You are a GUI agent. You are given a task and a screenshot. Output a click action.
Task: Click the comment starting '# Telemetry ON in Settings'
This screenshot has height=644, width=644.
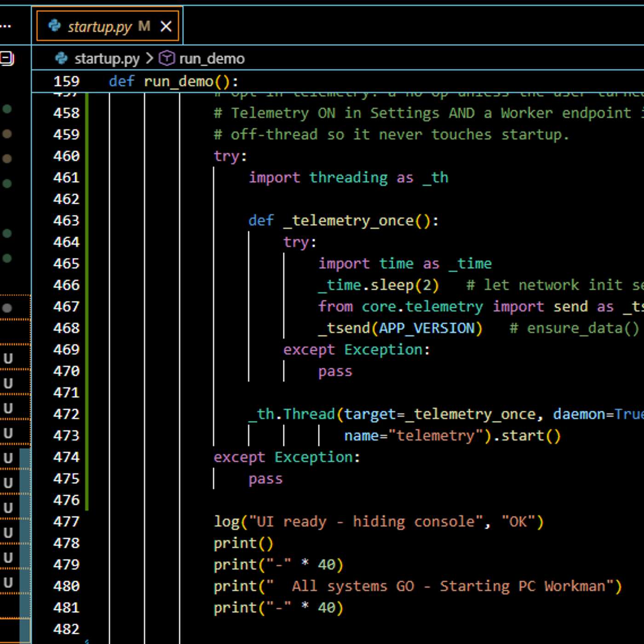point(429,113)
